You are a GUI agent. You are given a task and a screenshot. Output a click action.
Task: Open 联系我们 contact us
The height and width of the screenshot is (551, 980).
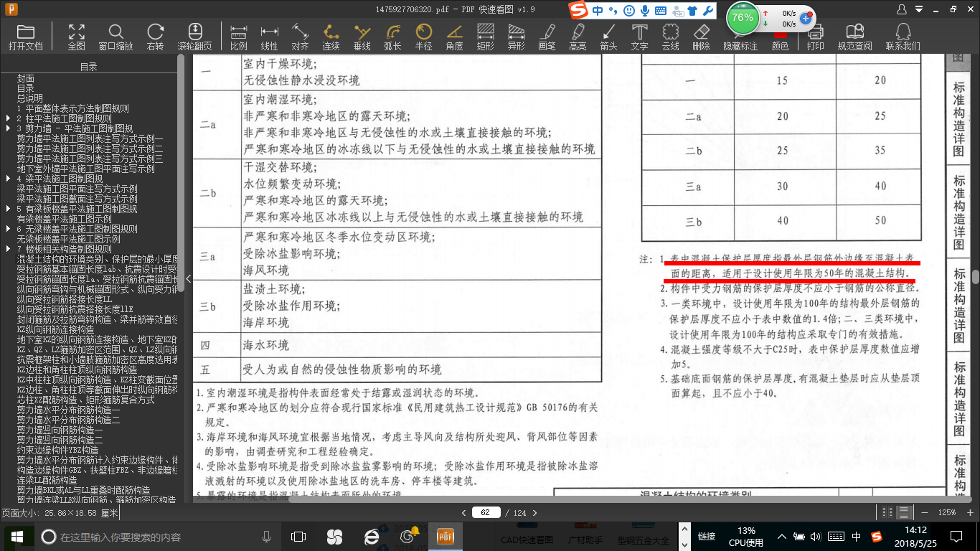903,37
